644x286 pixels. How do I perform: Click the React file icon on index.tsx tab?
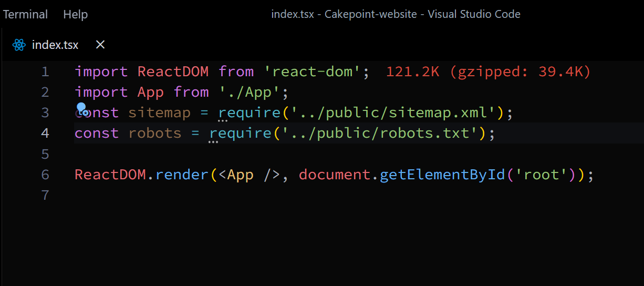tap(19, 45)
